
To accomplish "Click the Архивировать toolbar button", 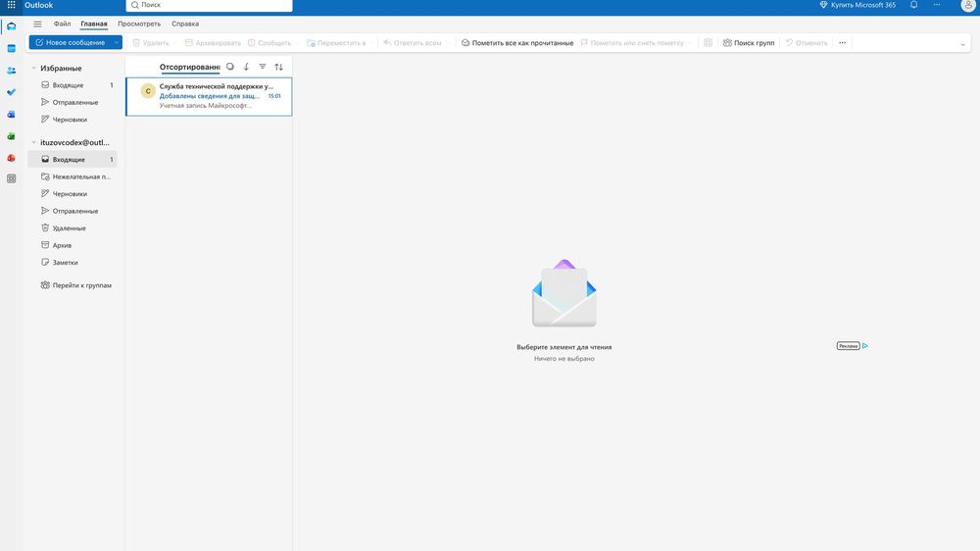I will [213, 42].
